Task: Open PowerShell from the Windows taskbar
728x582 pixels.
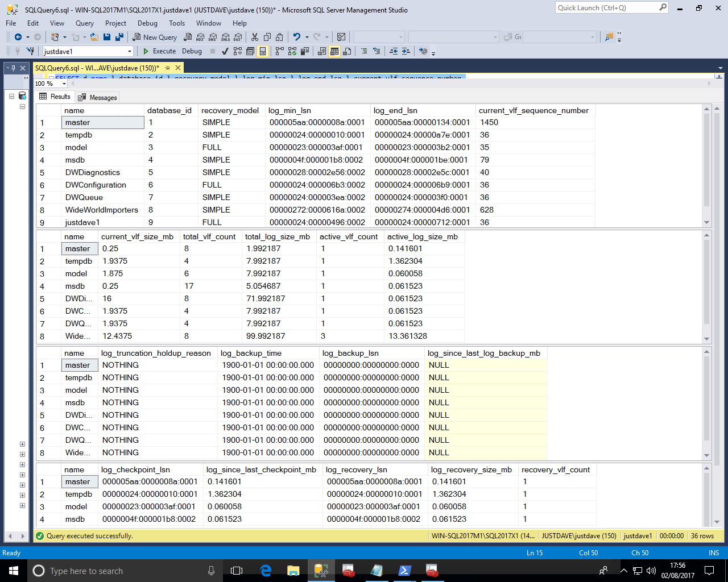Action: pos(404,571)
